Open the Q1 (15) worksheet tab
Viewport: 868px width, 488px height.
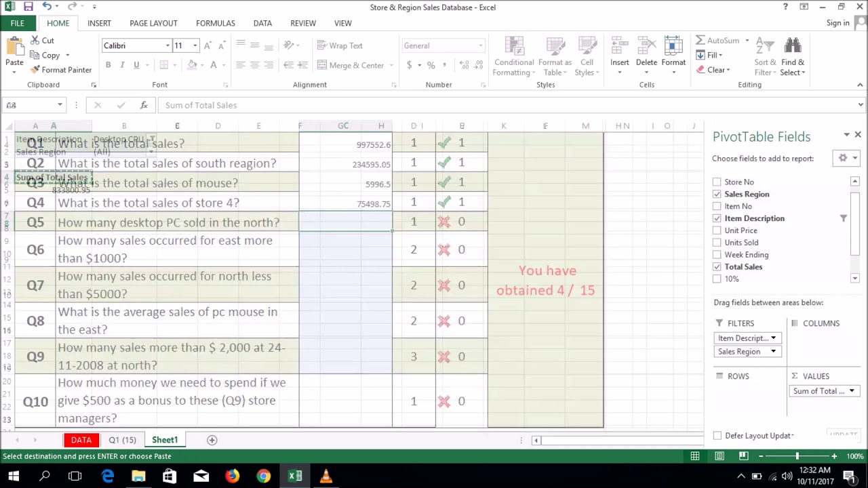pyautogui.click(x=122, y=440)
